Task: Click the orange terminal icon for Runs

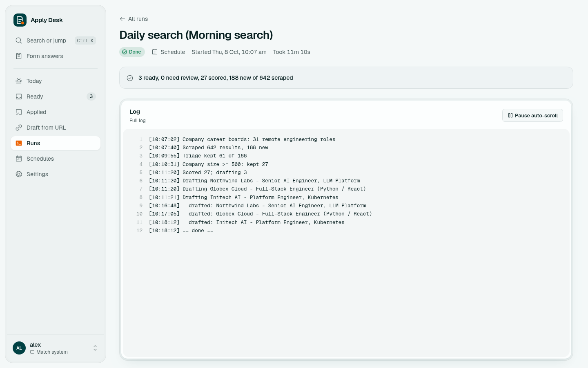Action: (x=19, y=143)
